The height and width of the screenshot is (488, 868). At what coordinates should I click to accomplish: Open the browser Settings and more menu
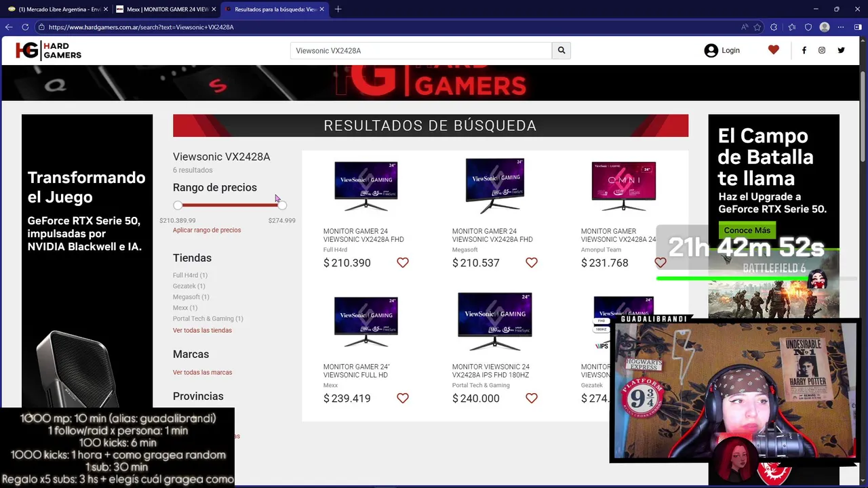[841, 27]
